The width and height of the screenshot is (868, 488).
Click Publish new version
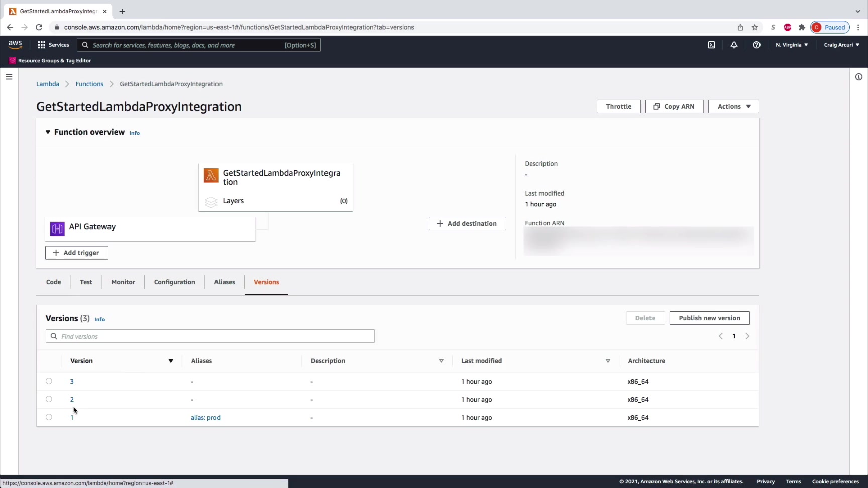coord(710,318)
